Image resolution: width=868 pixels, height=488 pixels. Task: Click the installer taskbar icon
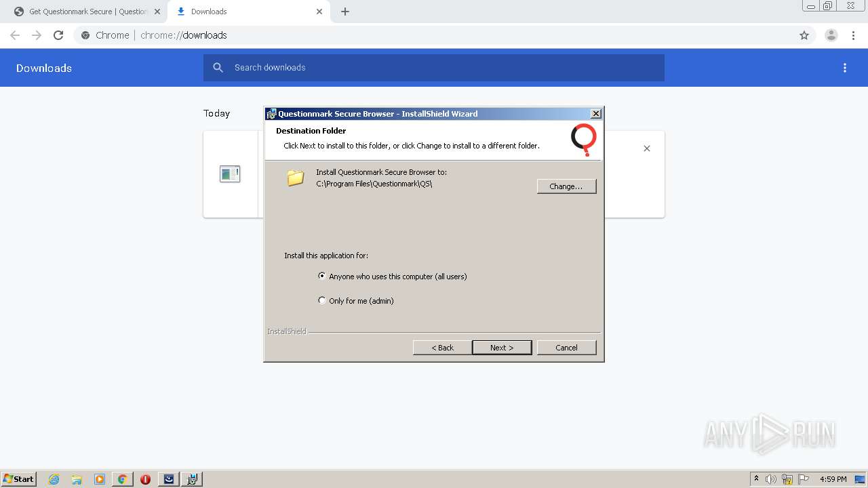tap(192, 479)
